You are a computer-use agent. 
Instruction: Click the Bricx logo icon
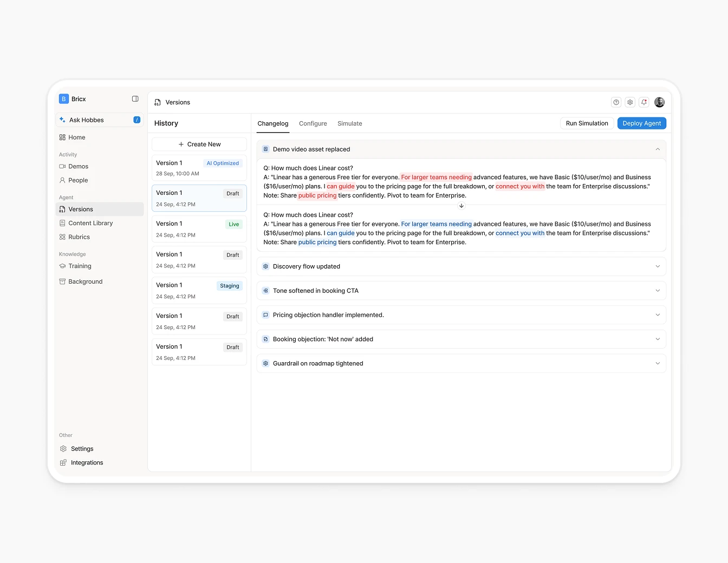coord(64,99)
